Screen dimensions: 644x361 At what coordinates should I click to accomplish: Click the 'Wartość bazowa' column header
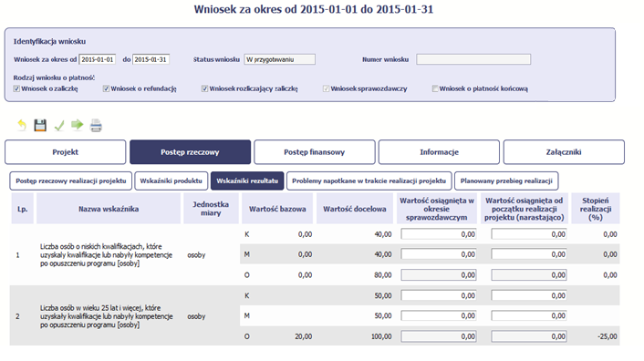[277, 209]
